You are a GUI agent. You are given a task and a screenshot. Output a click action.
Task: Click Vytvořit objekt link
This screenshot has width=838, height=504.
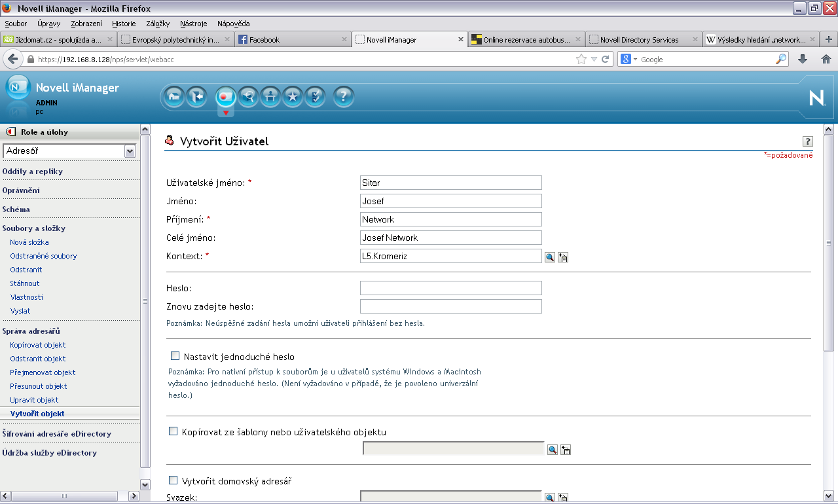(x=37, y=414)
